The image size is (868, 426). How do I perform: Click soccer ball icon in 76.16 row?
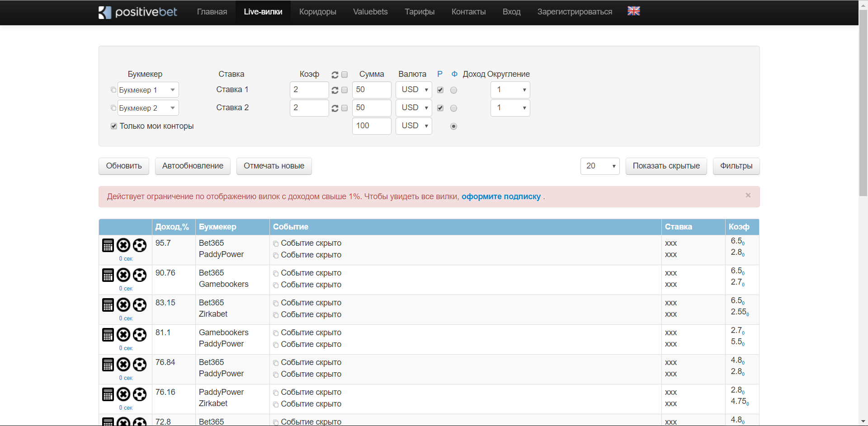140,394
